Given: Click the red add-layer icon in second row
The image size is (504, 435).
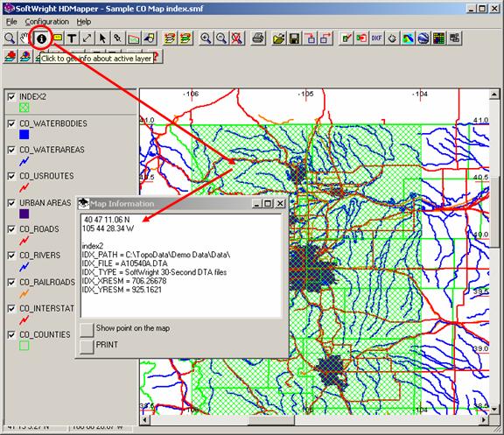Looking at the screenshot, I should 10,57.
